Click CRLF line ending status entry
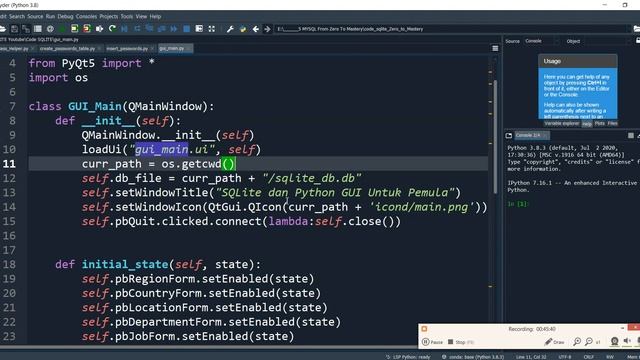 click(589, 357)
